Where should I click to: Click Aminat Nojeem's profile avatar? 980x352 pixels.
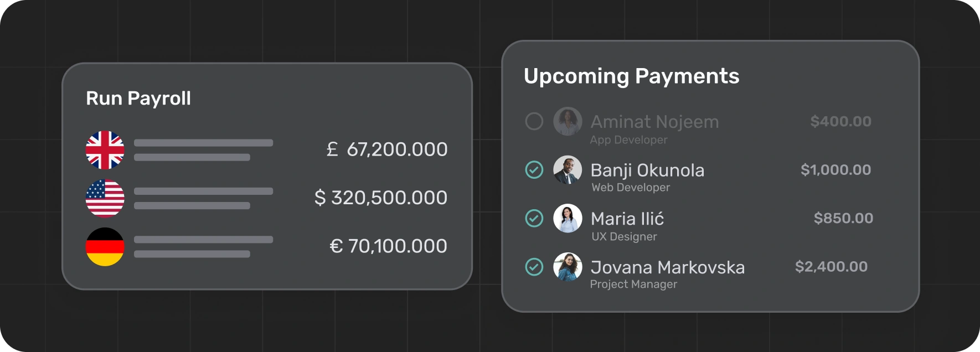tap(567, 121)
